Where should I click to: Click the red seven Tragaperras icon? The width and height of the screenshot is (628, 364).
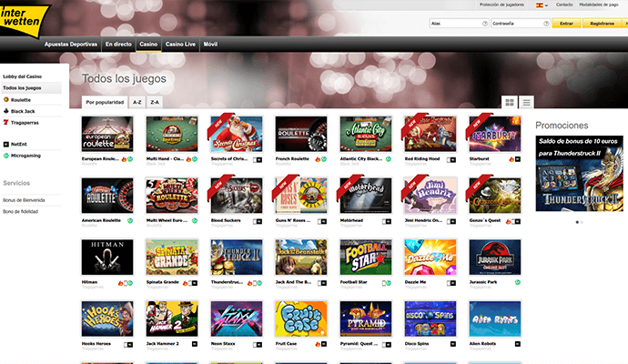coord(5,121)
